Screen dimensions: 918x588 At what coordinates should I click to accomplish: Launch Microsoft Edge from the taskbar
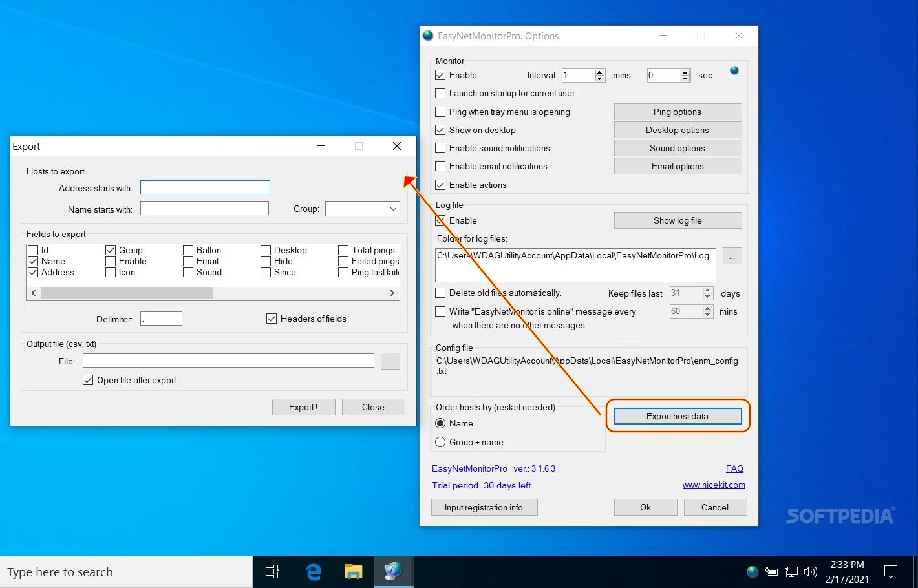click(x=314, y=571)
